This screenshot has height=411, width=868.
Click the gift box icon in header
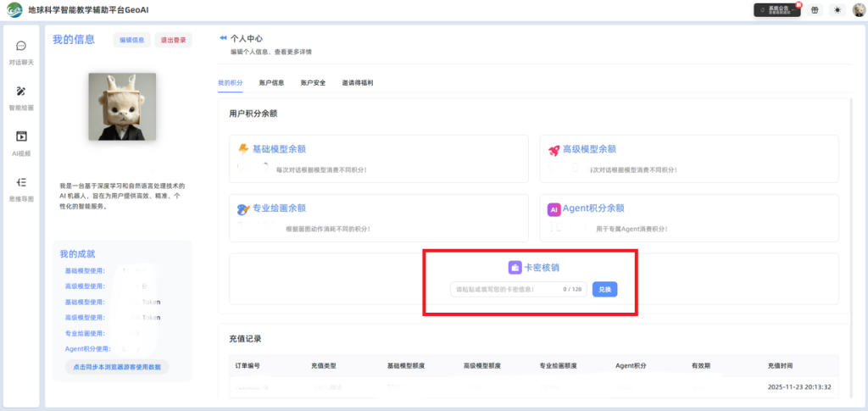[x=815, y=10]
